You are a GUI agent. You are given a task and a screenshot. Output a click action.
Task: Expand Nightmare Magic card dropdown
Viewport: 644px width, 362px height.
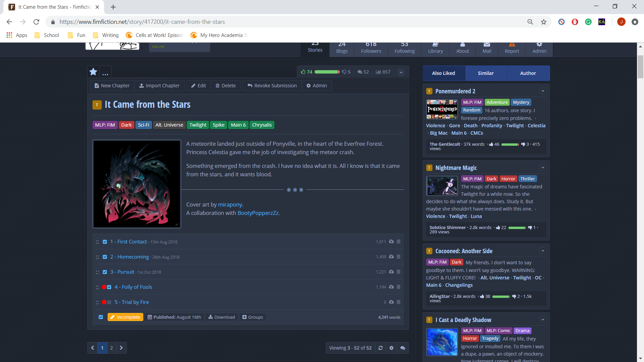click(543, 168)
